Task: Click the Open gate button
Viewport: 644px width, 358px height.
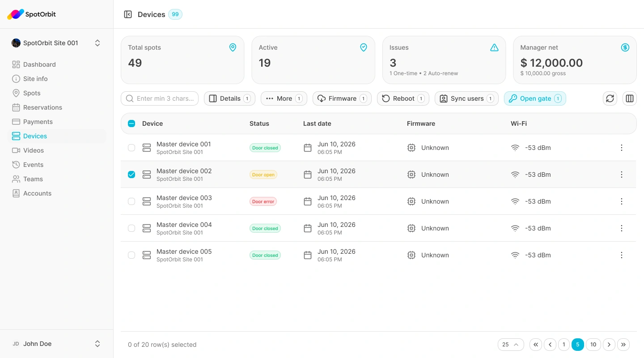Action: pos(535,98)
